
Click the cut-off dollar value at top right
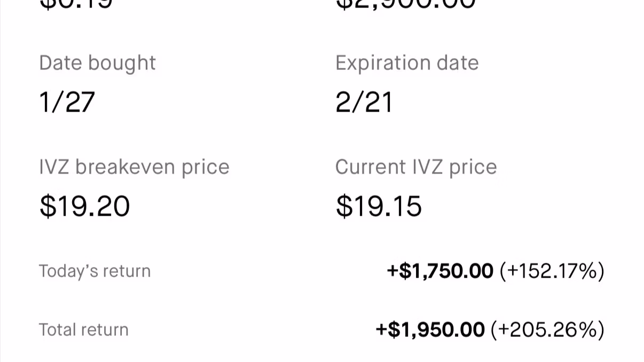coord(405,4)
